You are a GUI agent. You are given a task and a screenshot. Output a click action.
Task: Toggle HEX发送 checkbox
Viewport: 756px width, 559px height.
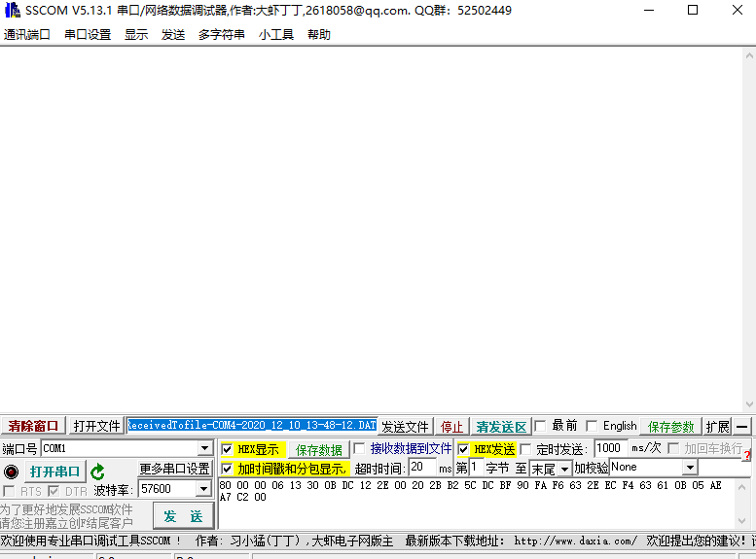(463, 449)
